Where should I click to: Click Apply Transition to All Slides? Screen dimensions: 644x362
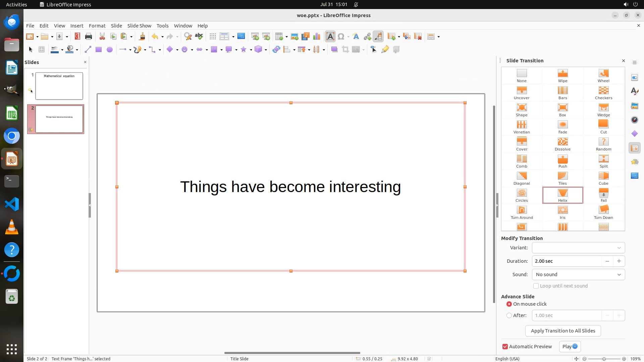click(x=563, y=331)
